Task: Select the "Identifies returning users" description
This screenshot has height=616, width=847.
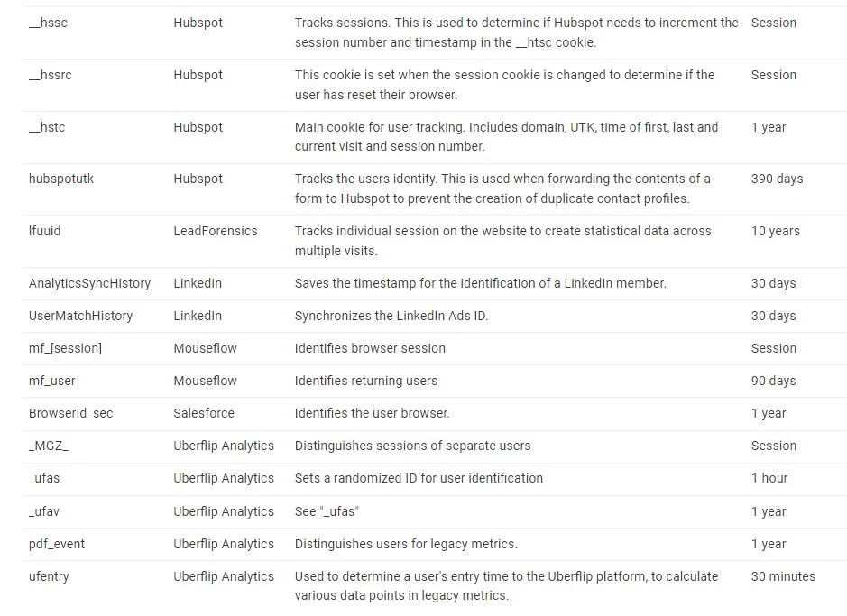Action: pos(366,381)
